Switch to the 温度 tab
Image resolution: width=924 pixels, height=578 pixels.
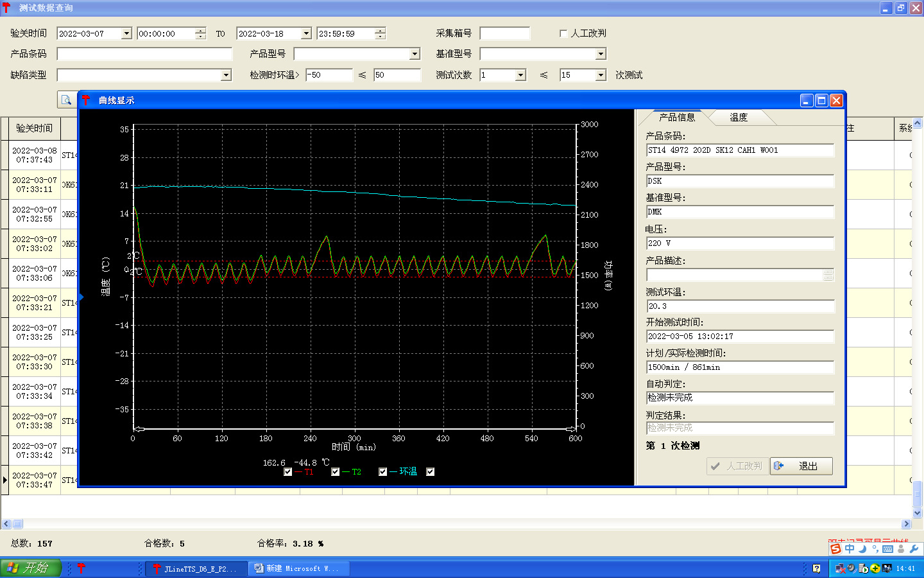coord(739,118)
